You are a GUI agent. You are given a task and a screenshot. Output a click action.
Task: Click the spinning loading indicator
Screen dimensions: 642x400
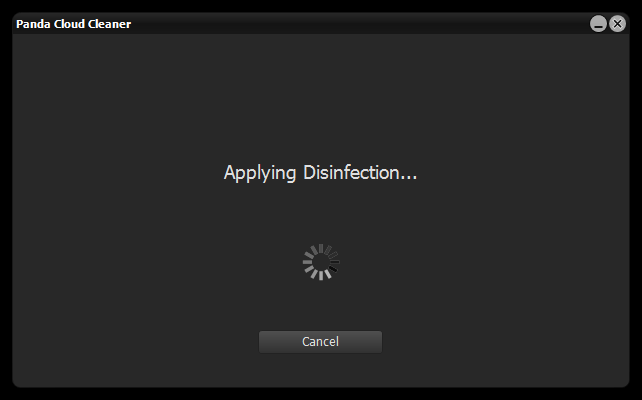(x=321, y=262)
